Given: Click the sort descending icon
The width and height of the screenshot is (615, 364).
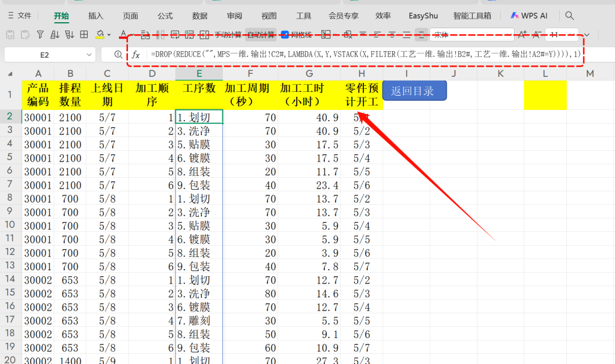Looking at the screenshot, I should coord(70,35).
